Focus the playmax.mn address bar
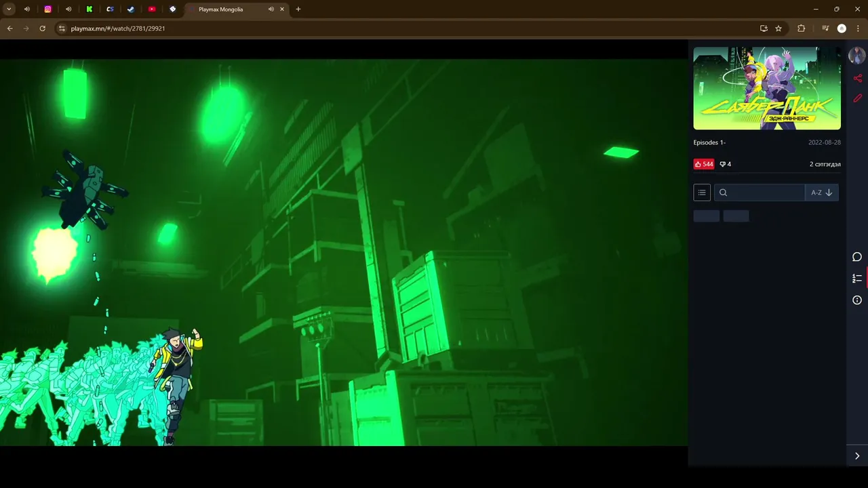This screenshot has height=488, width=868. (407, 28)
